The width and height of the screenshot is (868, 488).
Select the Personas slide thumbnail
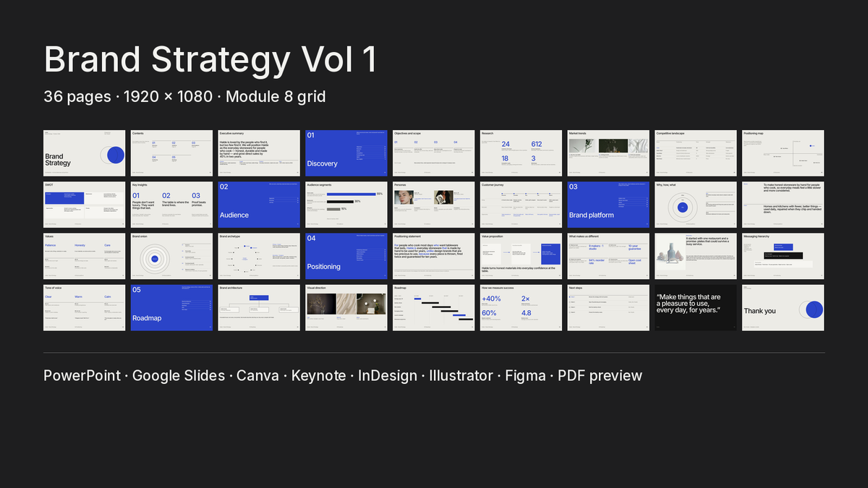tap(434, 205)
